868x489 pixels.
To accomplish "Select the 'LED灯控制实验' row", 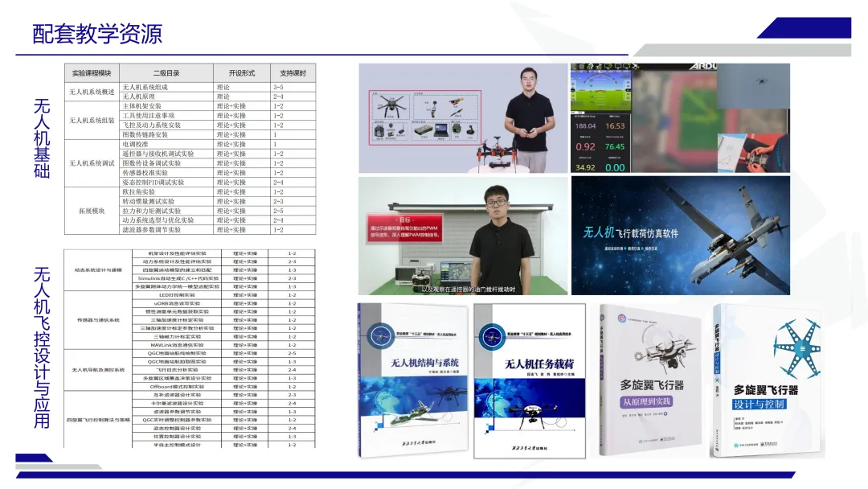I will coord(190,295).
